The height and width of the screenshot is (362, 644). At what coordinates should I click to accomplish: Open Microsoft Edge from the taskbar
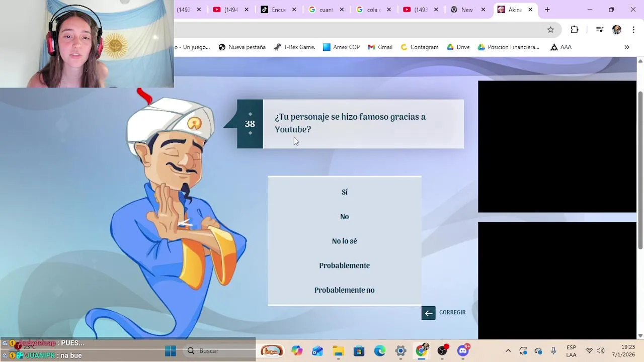[x=380, y=351]
